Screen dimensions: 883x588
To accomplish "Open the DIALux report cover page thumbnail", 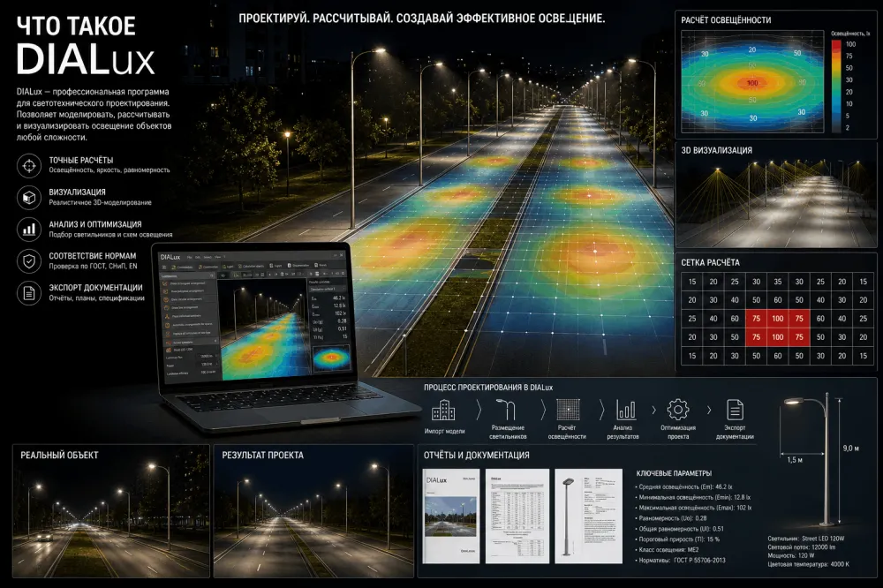I will 451,516.
